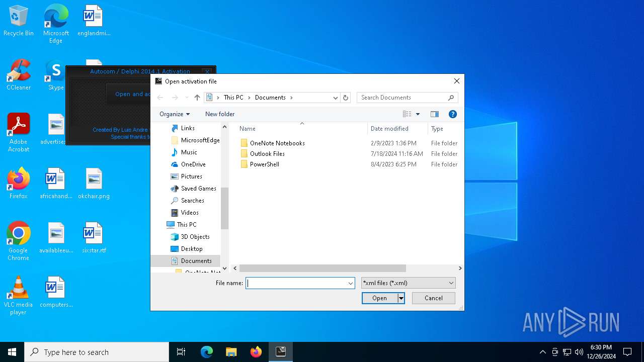Refresh the Documents folder view

click(x=346, y=98)
